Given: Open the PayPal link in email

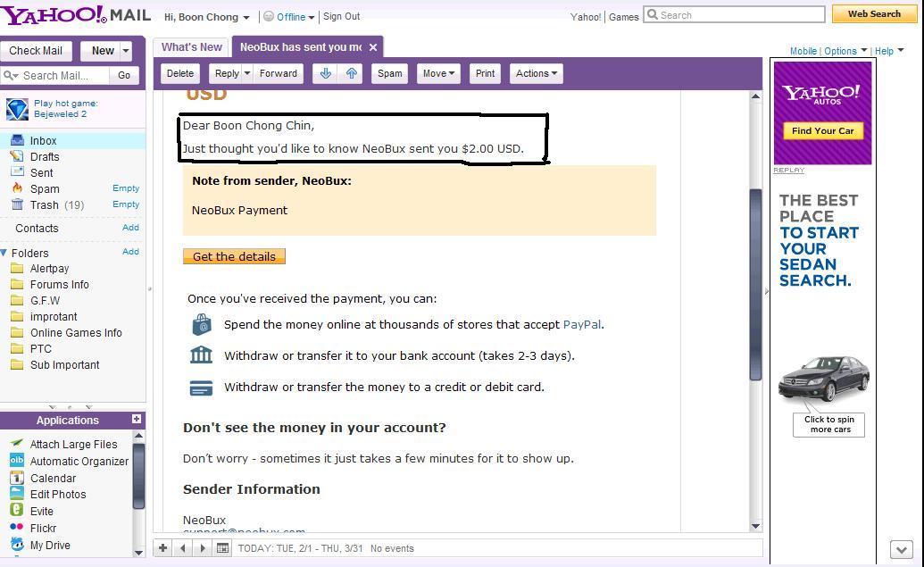Looking at the screenshot, I should tap(581, 324).
